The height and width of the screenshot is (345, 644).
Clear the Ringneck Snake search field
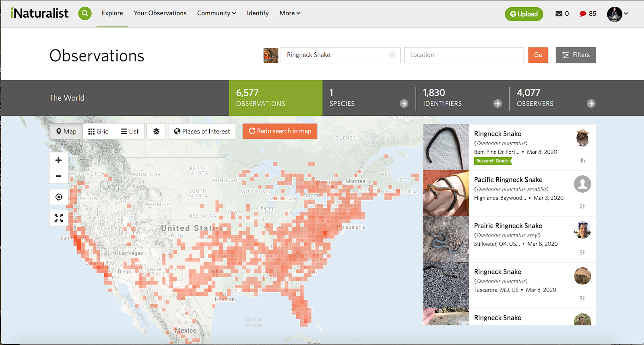pos(392,55)
